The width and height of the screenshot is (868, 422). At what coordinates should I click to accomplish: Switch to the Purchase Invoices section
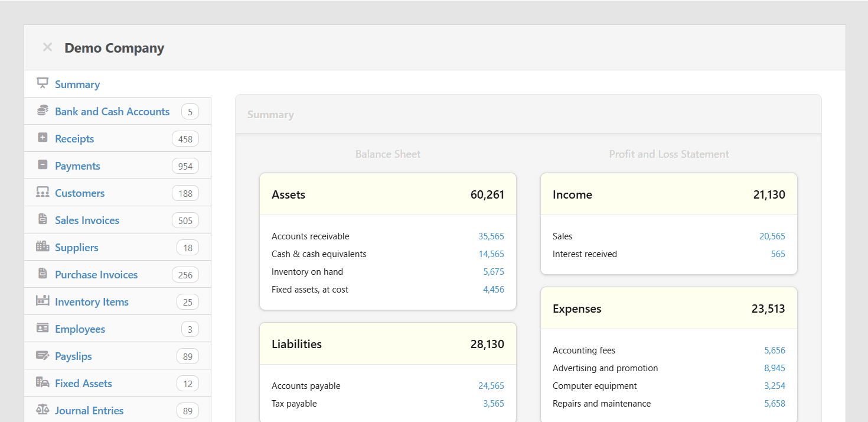click(x=96, y=274)
